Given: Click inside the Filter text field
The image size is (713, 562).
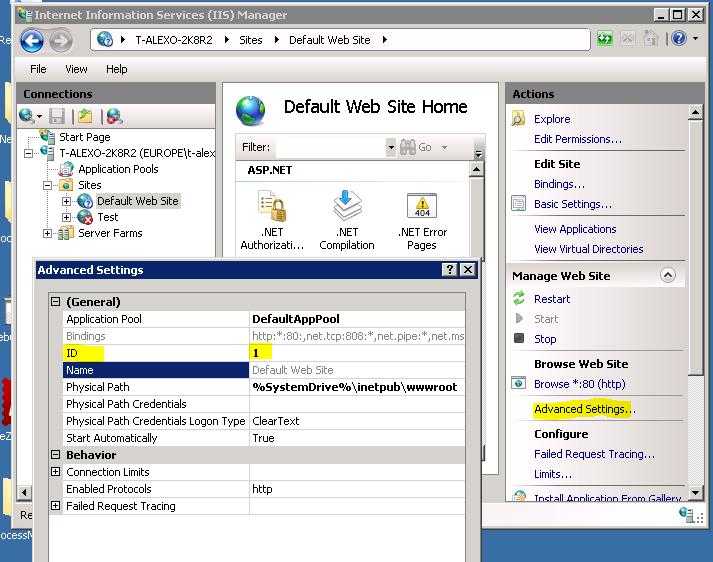Looking at the screenshot, I should pyautogui.click(x=330, y=147).
